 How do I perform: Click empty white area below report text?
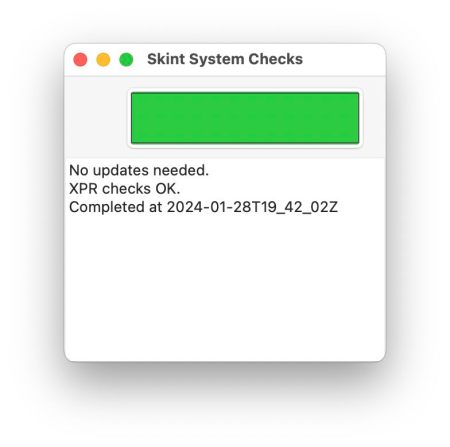click(225, 287)
